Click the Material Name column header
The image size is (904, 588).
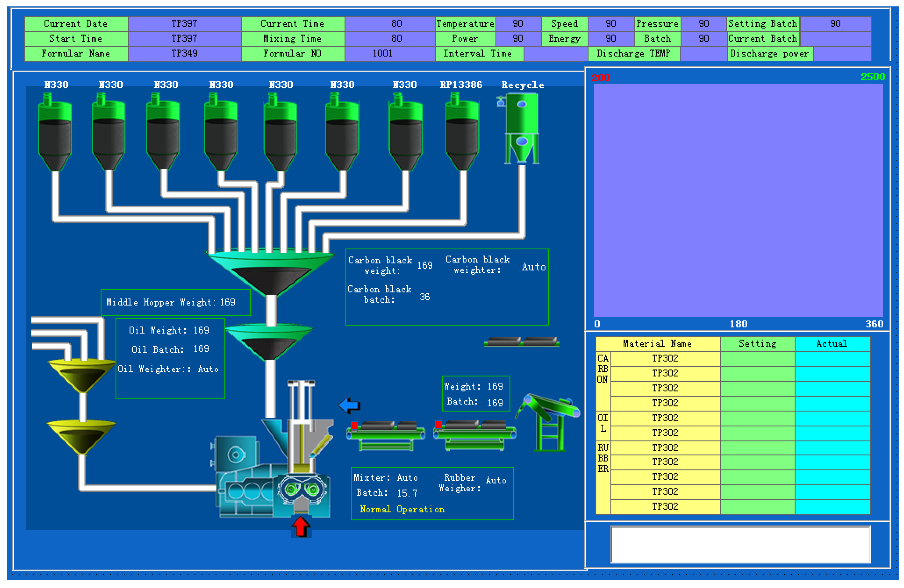[x=657, y=344]
